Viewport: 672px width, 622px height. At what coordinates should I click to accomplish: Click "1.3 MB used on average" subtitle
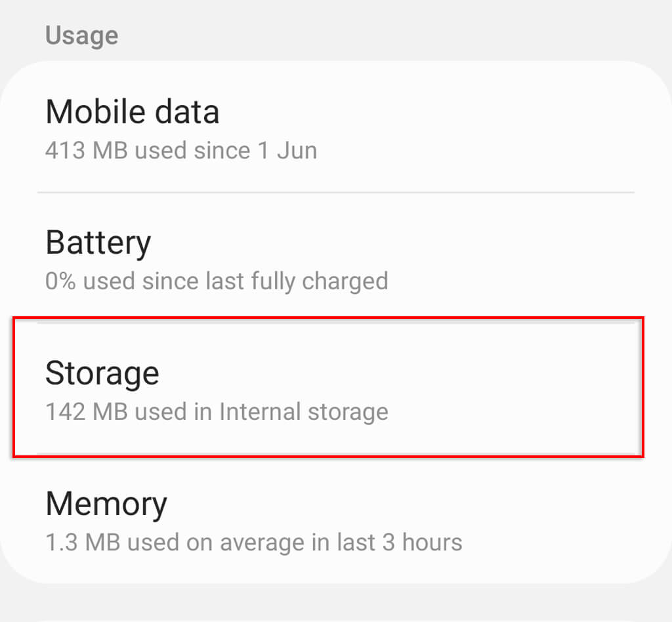coord(253,543)
